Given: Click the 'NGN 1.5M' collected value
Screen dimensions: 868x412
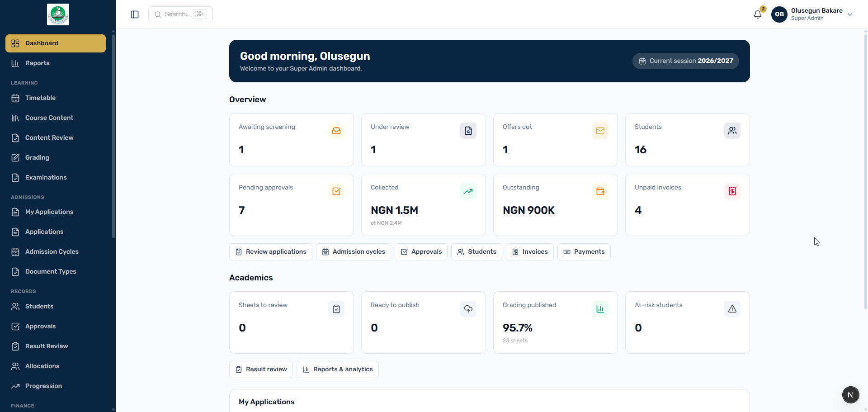Looking at the screenshot, I should click(394, 210).
